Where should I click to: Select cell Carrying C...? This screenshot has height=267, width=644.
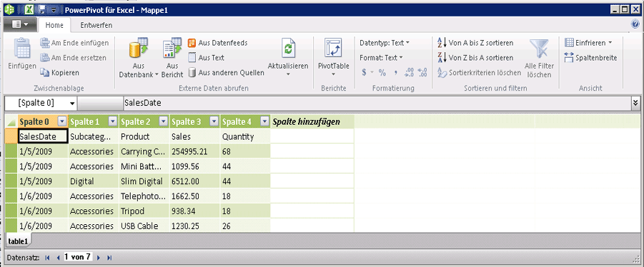point(144,152)
